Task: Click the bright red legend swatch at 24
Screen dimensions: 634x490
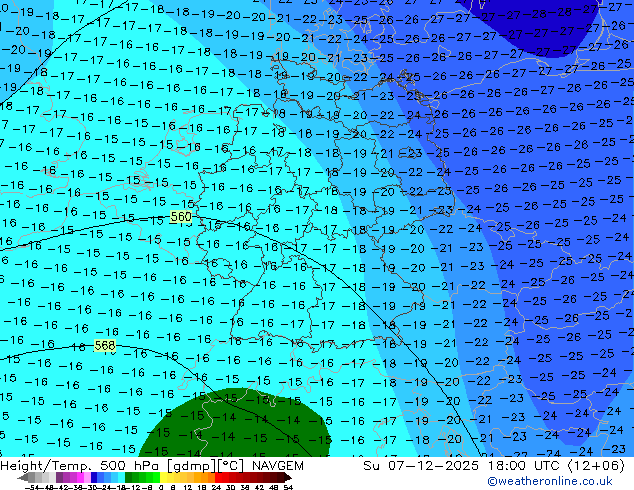Action: pyautogui.click(x=218, y=477)
